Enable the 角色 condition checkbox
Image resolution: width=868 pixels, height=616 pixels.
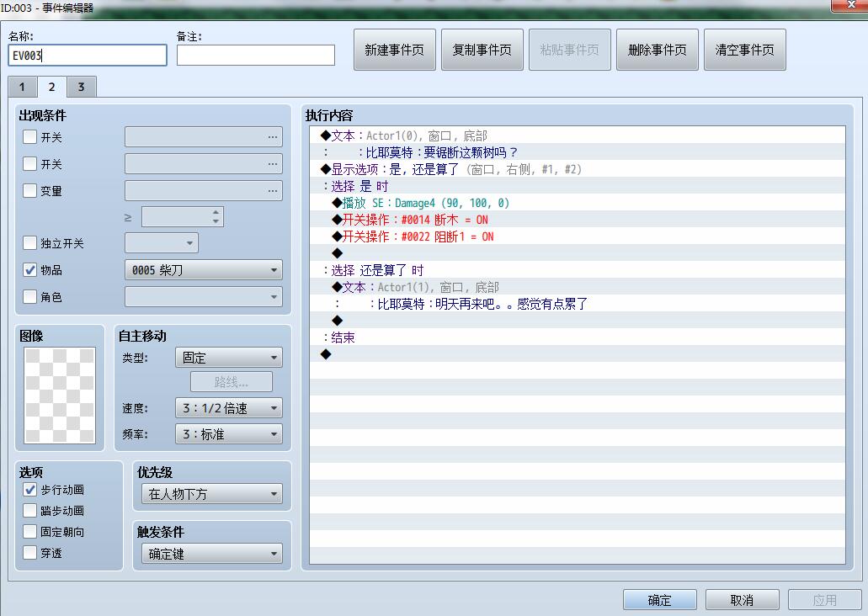pyautogui.click(x=30, y=297)
